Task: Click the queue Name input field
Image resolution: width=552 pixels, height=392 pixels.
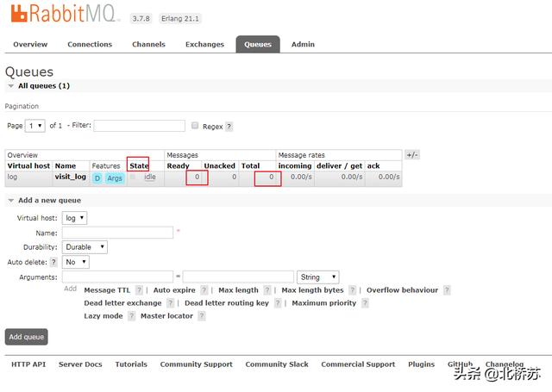Action: 117,233
